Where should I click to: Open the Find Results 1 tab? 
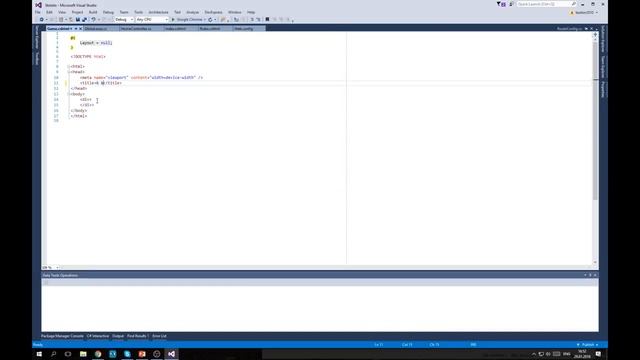(x=138, y=336)
